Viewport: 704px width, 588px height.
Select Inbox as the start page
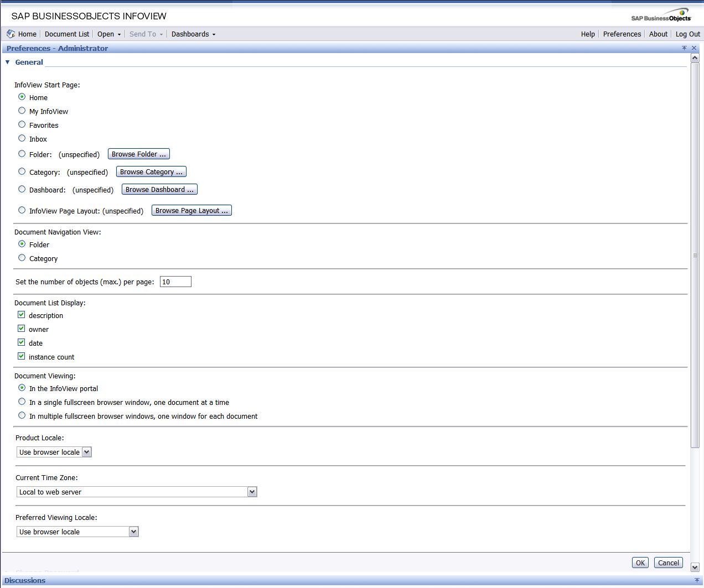click(22, 138)
